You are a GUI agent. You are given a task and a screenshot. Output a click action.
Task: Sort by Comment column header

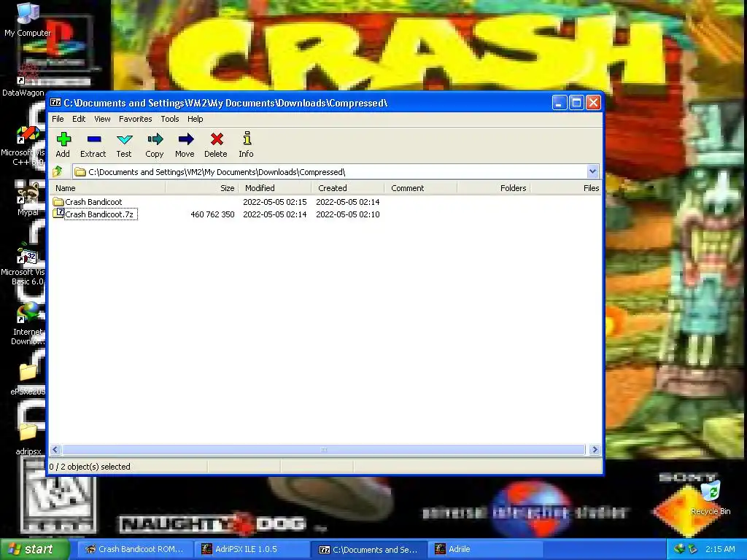pos(420,188)
